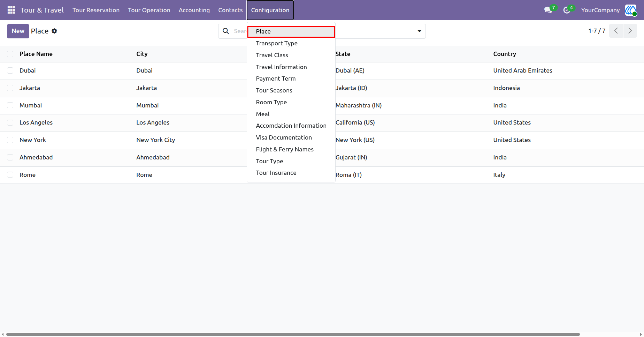Select Visa Documentation menu entry
Viewport: 644px width, 337px height.
pyautogui.click(x=291, y=137)
